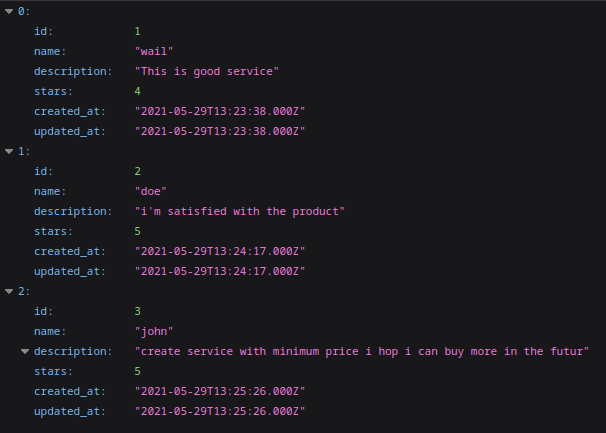Click the id value 3
Image resolution: width=606 pixels, height=433 pixels.
pyautogui.click(x=139, y=311)
